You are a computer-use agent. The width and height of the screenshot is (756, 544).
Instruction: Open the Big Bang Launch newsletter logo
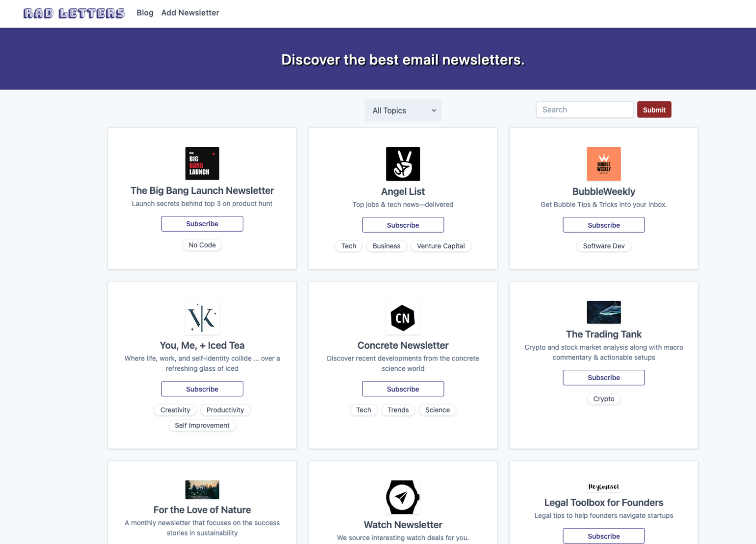pyautogui.click(x=202, y=163)
